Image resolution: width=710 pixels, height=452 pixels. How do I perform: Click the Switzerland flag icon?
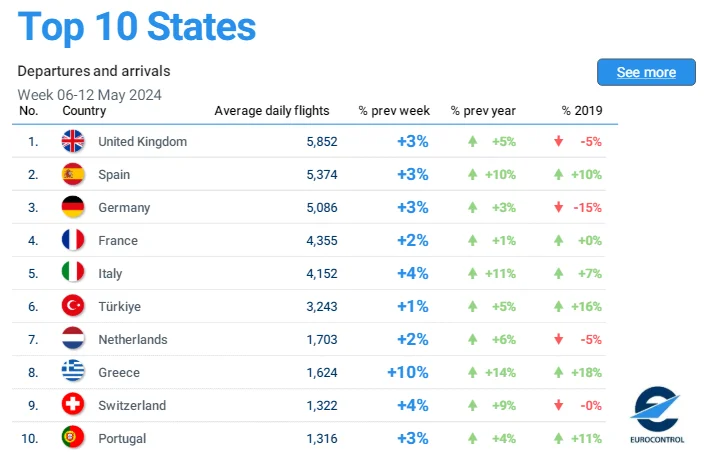pos(73,405)
